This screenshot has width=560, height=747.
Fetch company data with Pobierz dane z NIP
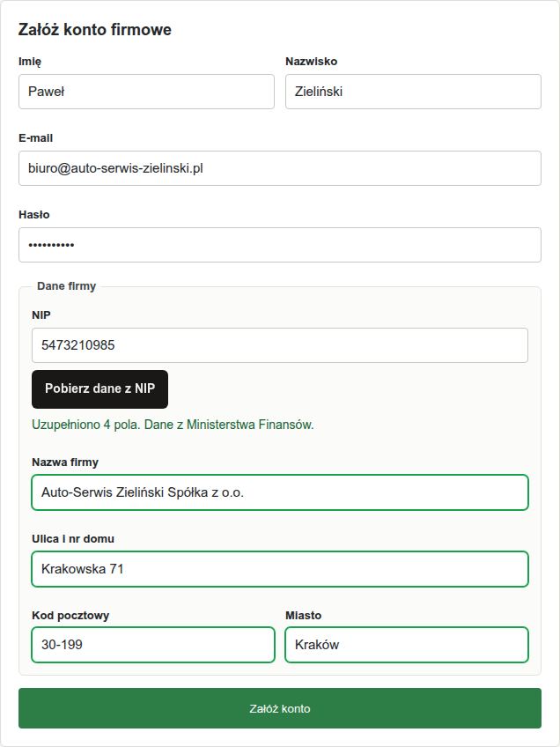100,388
